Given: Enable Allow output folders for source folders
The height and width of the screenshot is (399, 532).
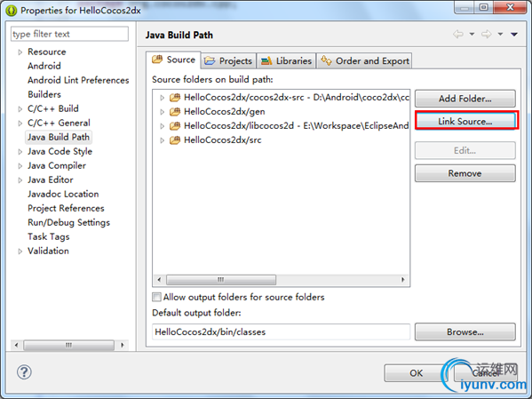Looking at the screenshot, I should tap(156, 297).
